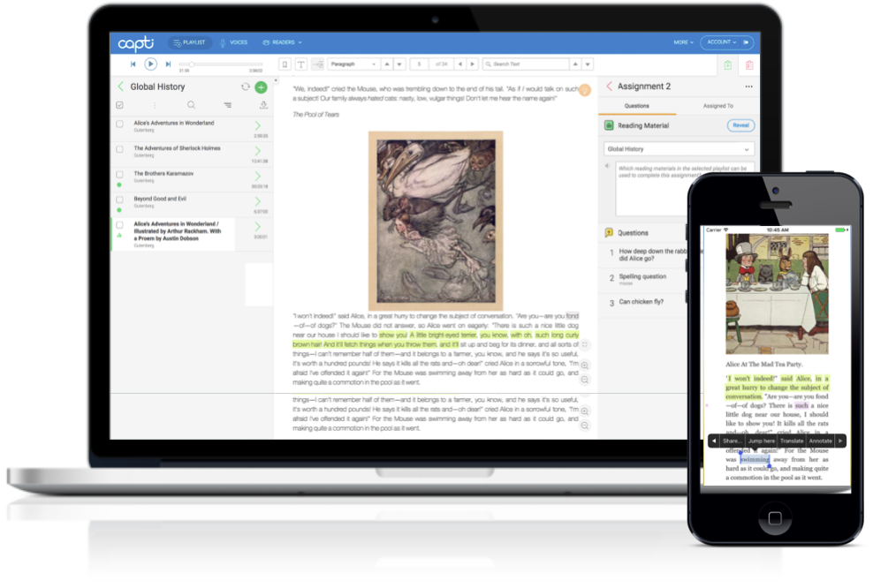Skip to the previous track

coord(133,64)
